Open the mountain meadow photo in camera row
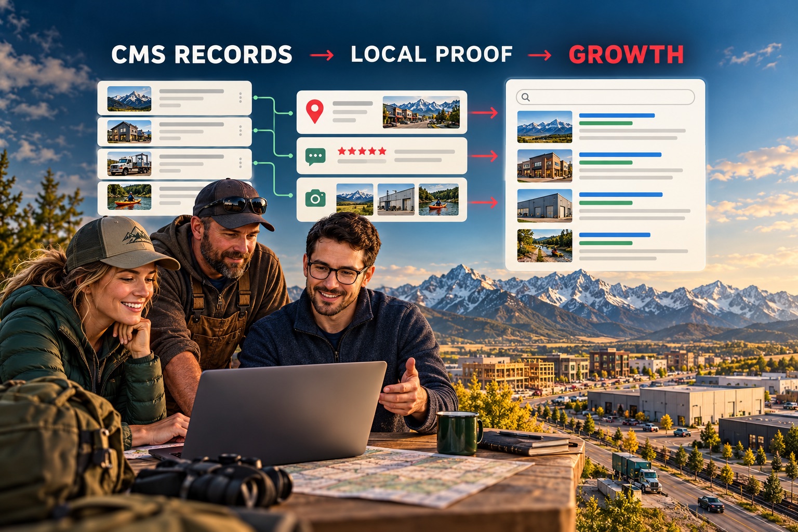This screenshot has height=532, width=798. pyautogui.click(x=355, y=199)
